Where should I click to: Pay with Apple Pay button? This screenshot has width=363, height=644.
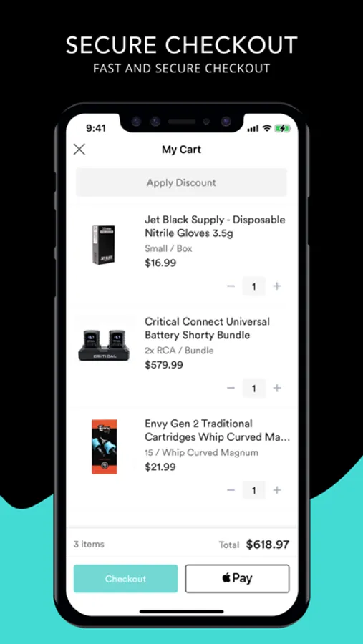237,579
